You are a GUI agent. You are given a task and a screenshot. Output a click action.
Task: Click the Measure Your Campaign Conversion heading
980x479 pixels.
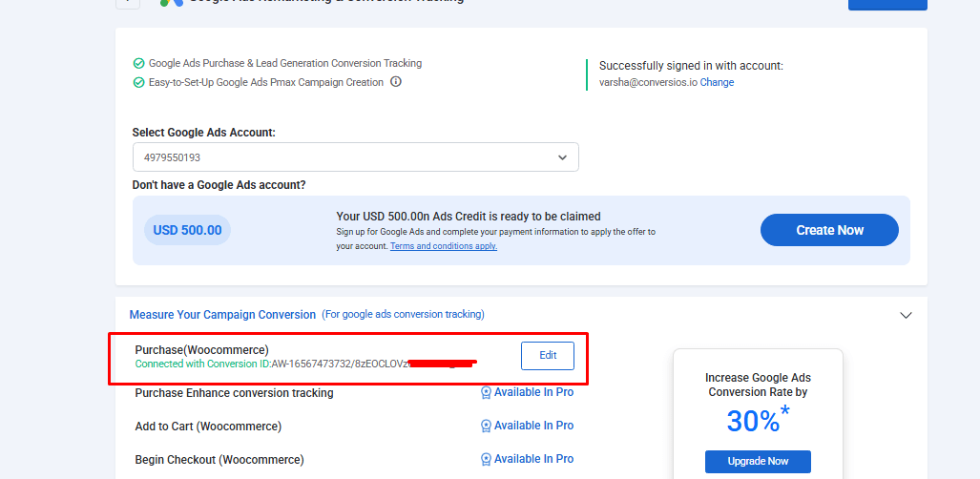click(x=222, y=315)
